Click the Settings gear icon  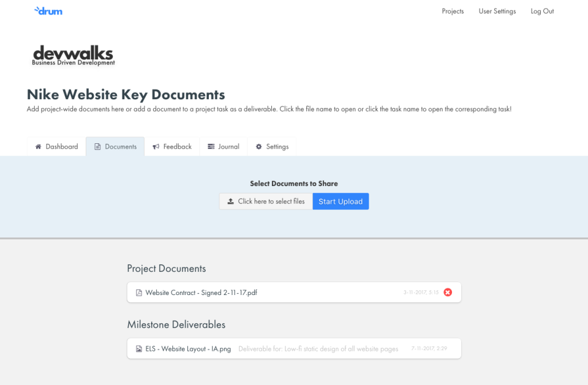coord(258,146)
